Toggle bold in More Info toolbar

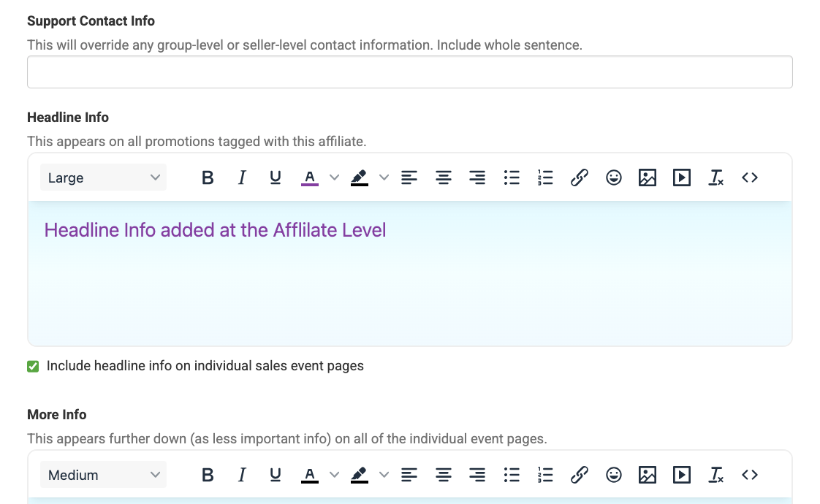(x=208, y=475)
